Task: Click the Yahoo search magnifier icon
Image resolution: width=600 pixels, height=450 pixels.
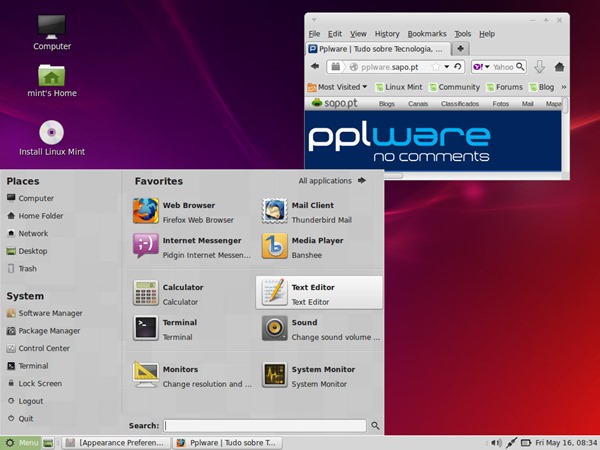Action: pos(520,67)
